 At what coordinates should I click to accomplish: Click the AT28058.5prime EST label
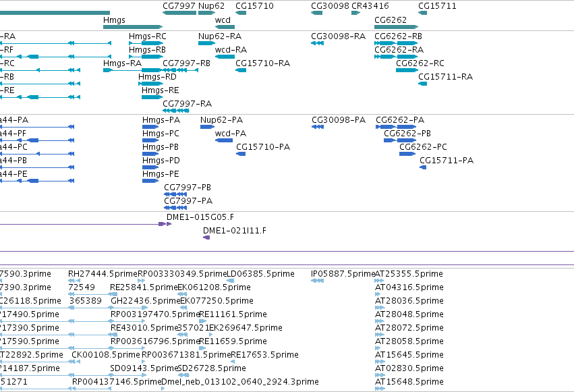point(409,342)
